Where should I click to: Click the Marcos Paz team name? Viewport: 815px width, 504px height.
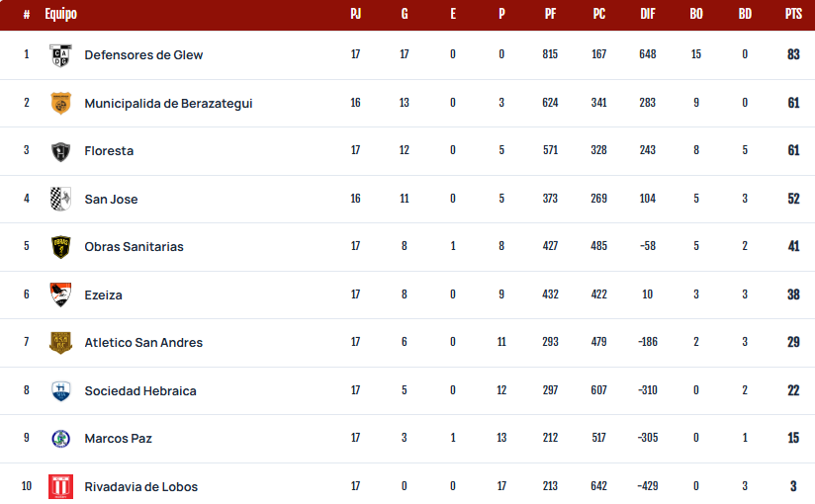click(118, 439)
